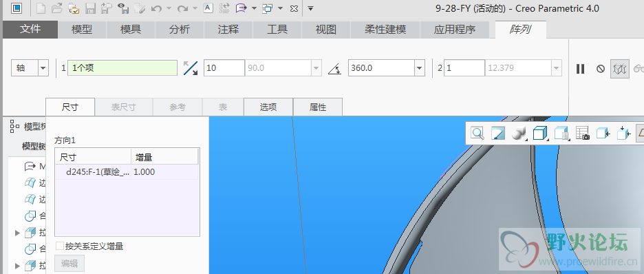
Task: Select the no-preview circle-slash icon
Action: click(x=601, y=69)
